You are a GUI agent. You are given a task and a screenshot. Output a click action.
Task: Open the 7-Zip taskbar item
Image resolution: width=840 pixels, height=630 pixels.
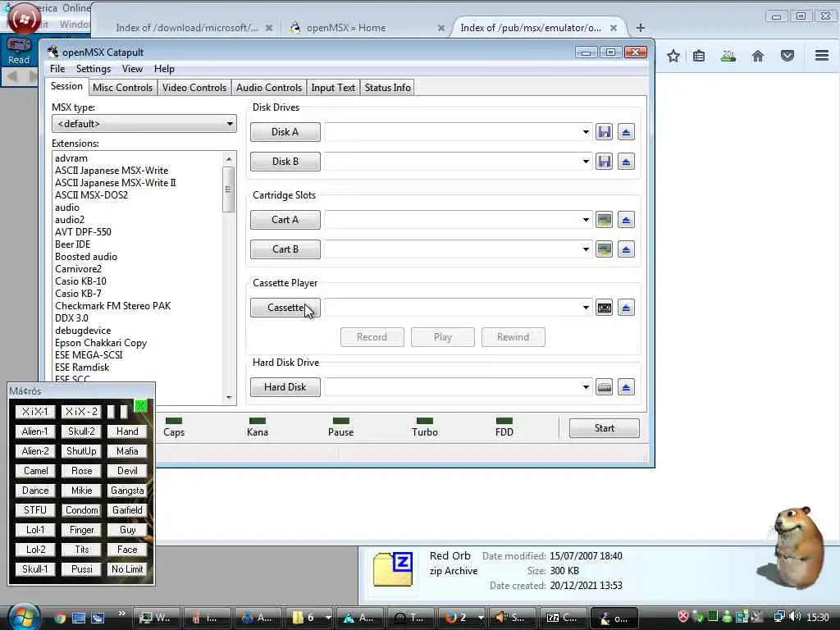pyautogui.click(x=561, y=618)
